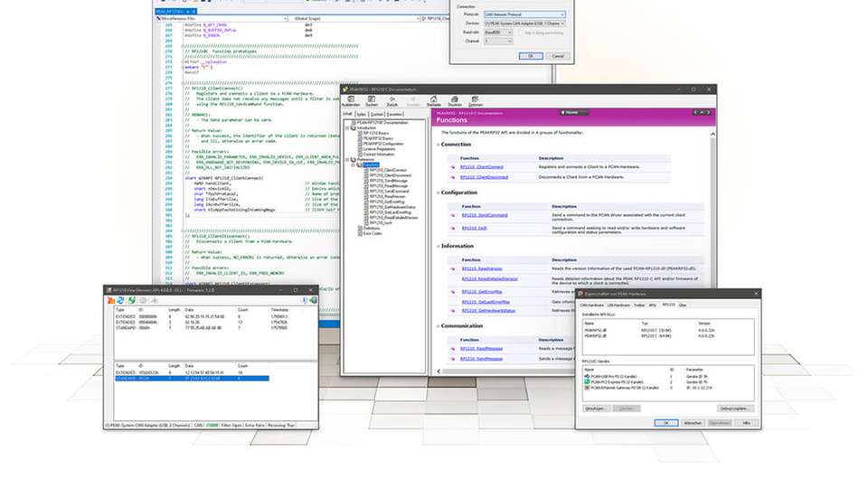
Task: Click Hinzufügen button in properties dialog
Action: (596, 408)
